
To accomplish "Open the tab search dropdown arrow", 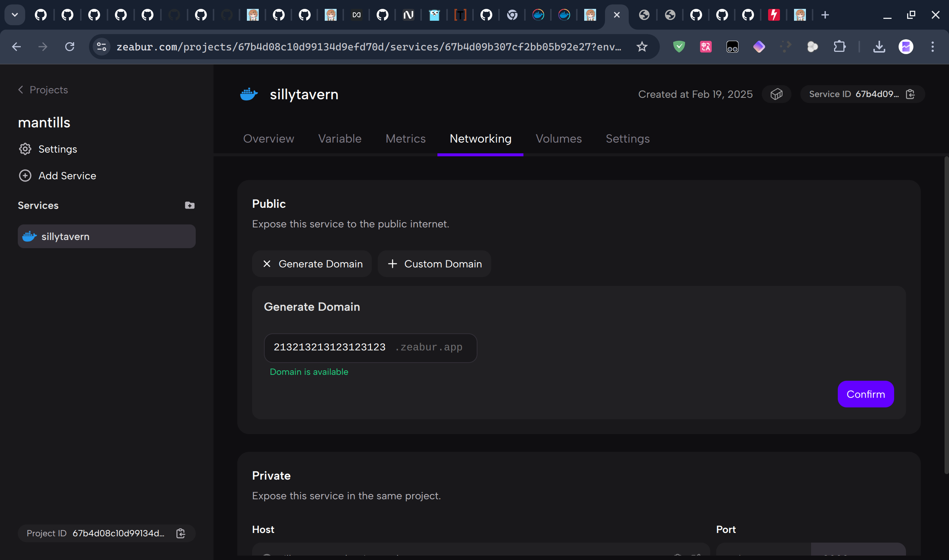I will (15, 15).
